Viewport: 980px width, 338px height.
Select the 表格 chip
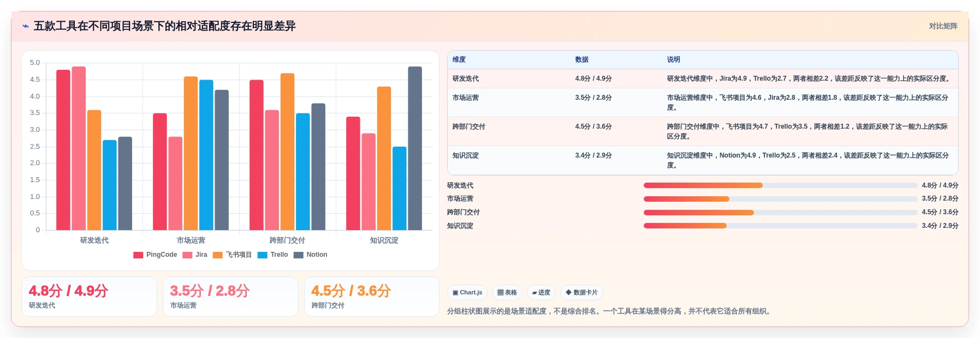507,293
